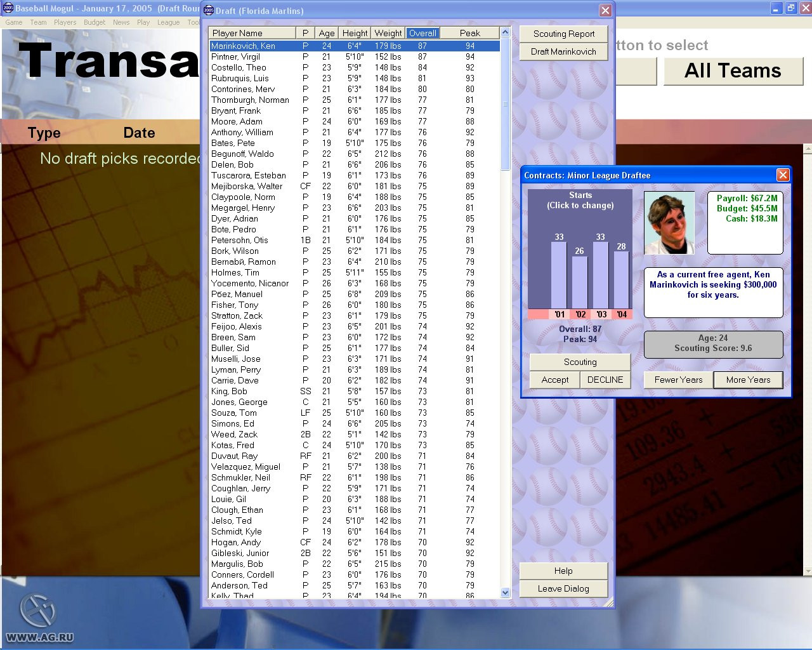Screen dimensions: 812x650
Task: Select the Hogan, Andy row
Action: click(355, 542)
